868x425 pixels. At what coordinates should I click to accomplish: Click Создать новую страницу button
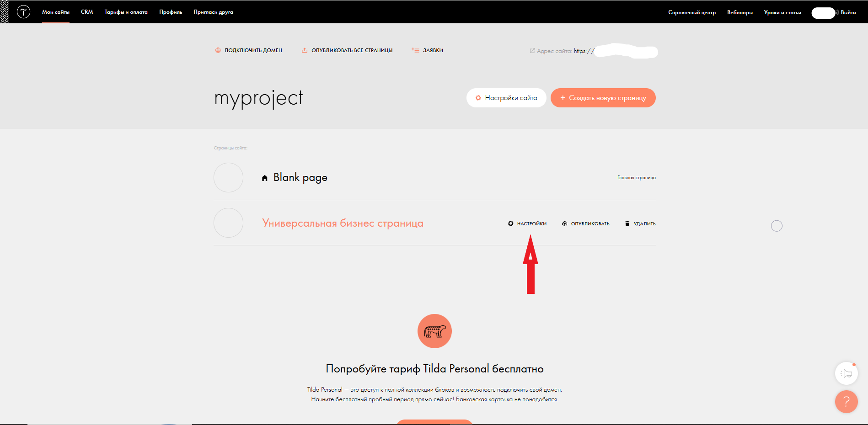(x=603, y=98)
